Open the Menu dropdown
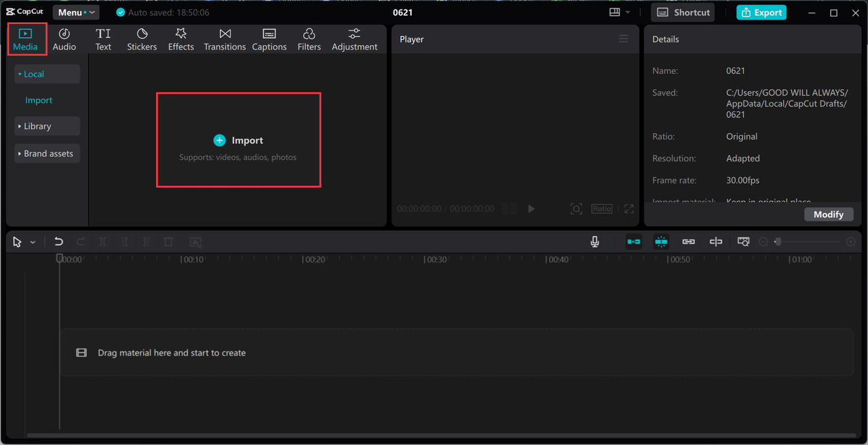The height and width of the screenshot is (445, 868). click(76, 12)
